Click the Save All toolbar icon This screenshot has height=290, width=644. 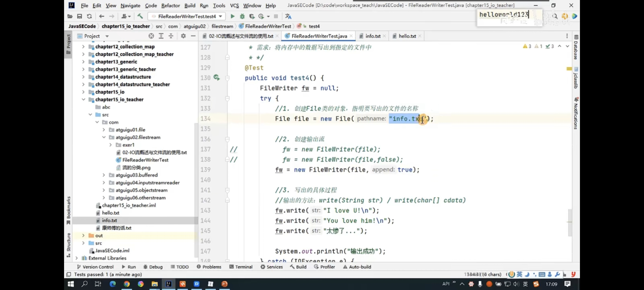80,16
